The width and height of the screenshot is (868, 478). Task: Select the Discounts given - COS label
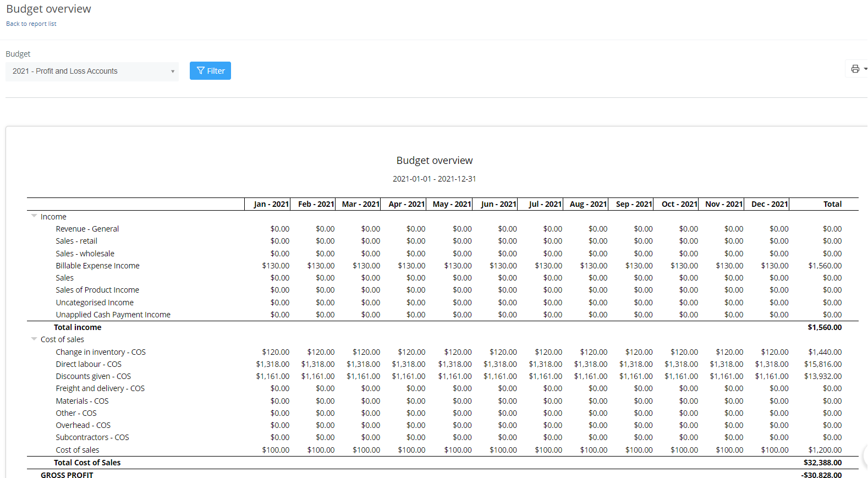[x=94, y=376]
